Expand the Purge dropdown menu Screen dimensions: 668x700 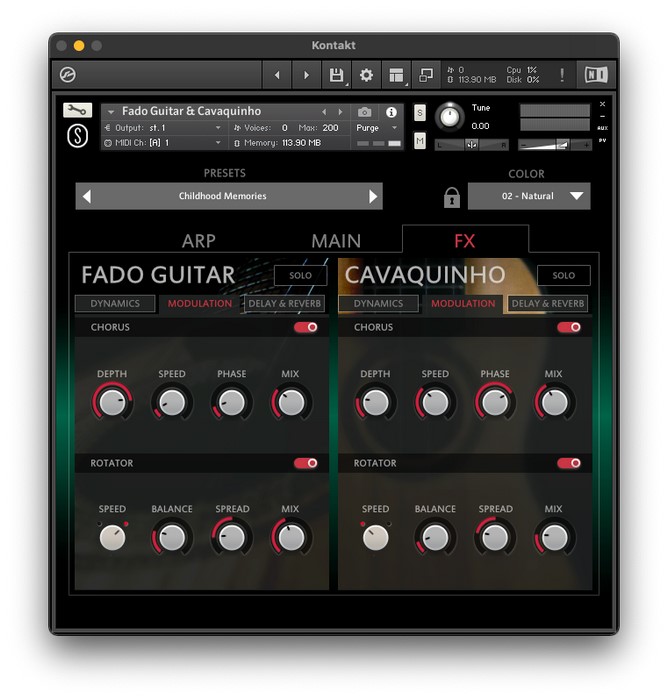point(375,128)
